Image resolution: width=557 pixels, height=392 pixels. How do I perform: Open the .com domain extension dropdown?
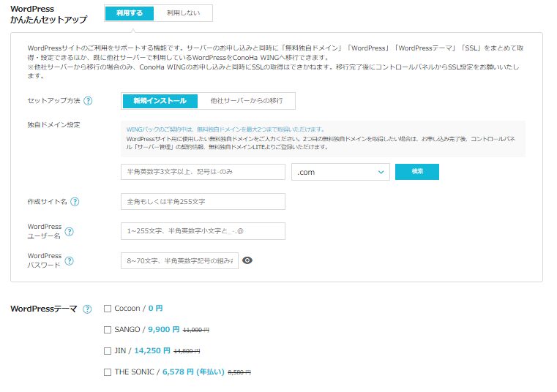click(x=340, y=172)
